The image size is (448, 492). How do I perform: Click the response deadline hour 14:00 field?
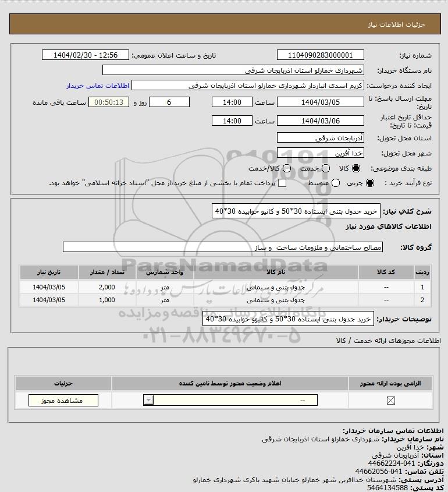pyautogui.click(x=232, y=102)
